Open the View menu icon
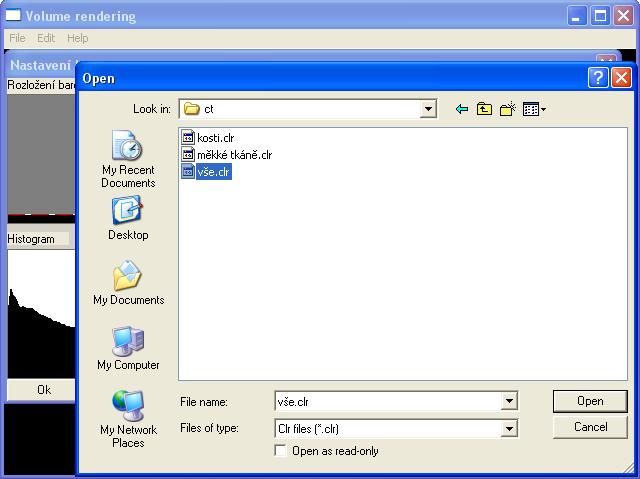This screenshot has height=479, width=640. tap(534, 109)
